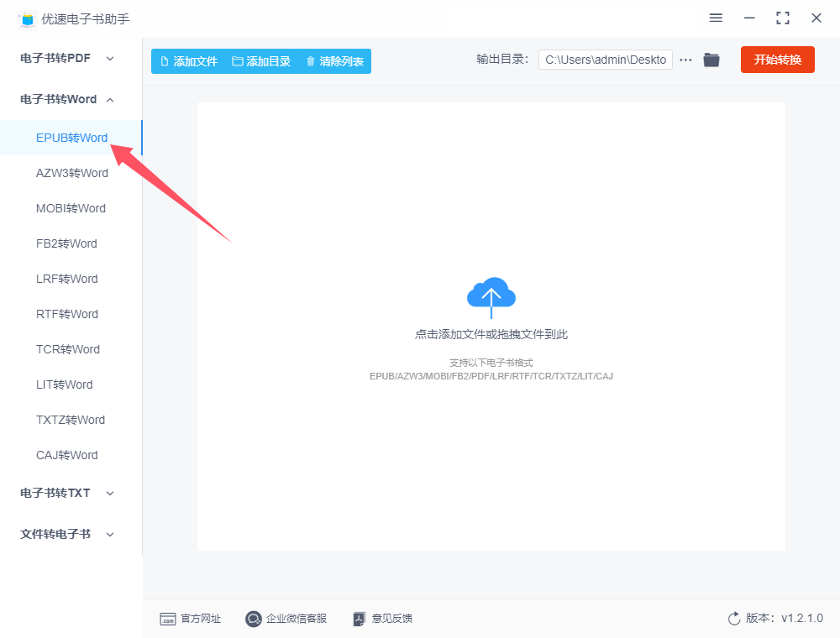Click 添加目录 button

[261, 61]
